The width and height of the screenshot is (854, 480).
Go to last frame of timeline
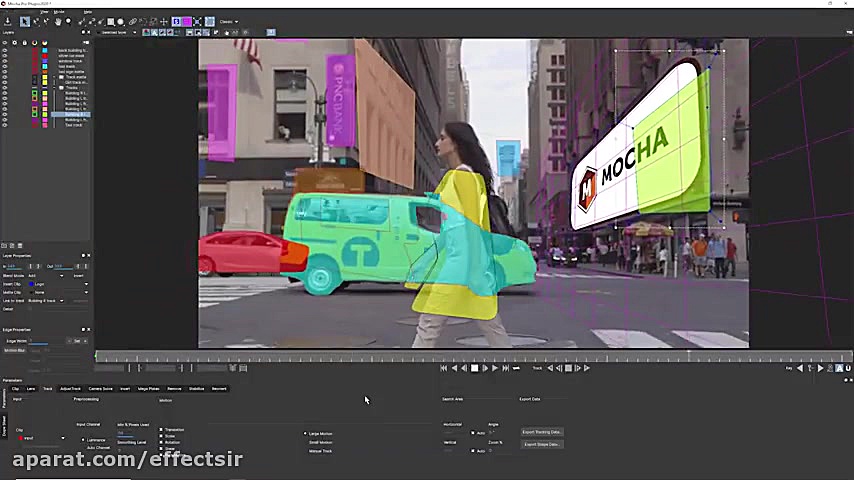pyautogui.click(x=505, y=368)
